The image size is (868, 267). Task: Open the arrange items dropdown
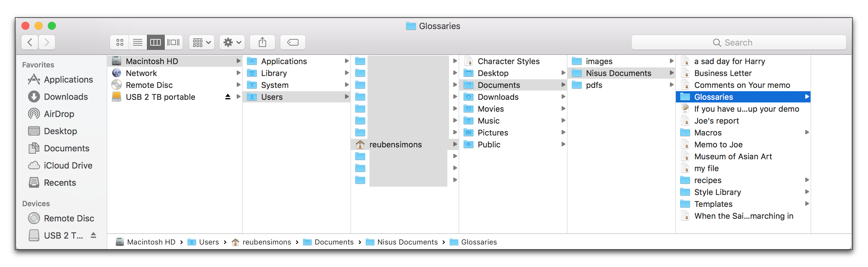coord(201,43)
